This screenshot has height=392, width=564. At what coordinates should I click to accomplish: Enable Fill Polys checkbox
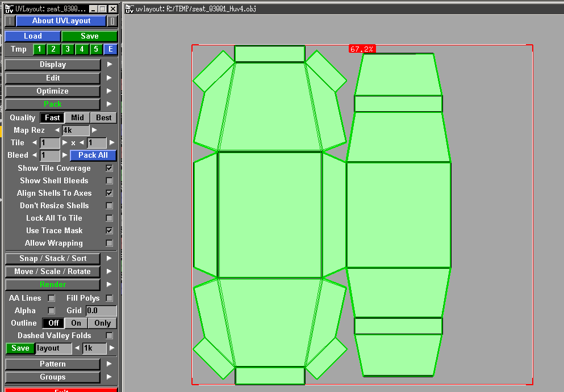coord(110,298)
